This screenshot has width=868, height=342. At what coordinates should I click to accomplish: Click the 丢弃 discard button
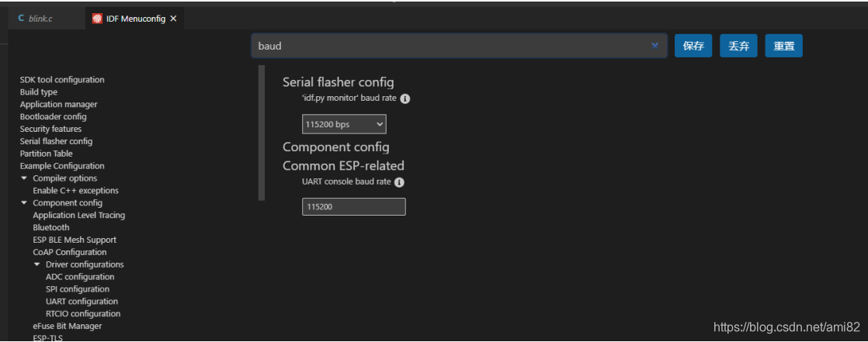click(738, 46)
